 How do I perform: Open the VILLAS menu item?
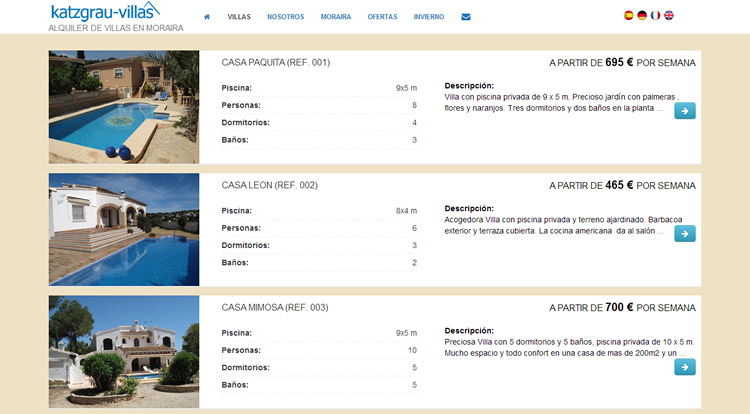point(239,17)
